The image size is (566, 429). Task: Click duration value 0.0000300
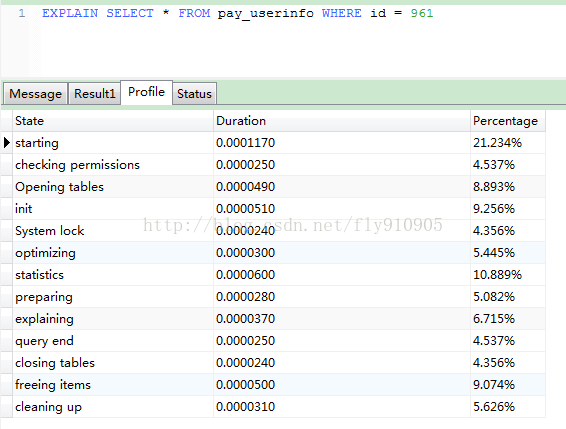245,253
